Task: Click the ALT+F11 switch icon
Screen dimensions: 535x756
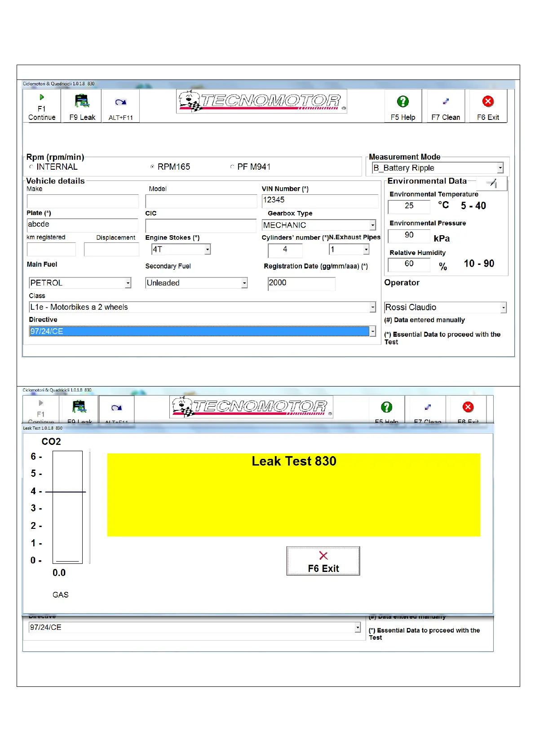Action: point(120,102)
